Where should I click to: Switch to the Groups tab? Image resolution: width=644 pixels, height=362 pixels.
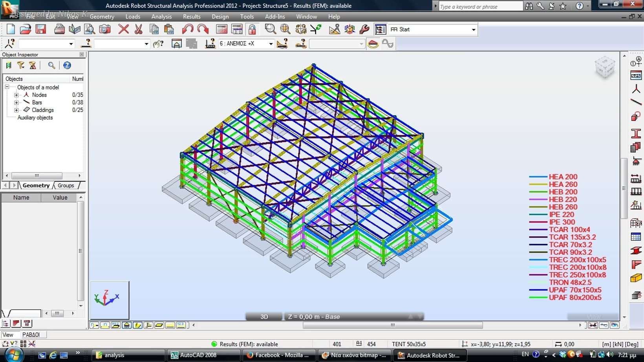(66, 185)
